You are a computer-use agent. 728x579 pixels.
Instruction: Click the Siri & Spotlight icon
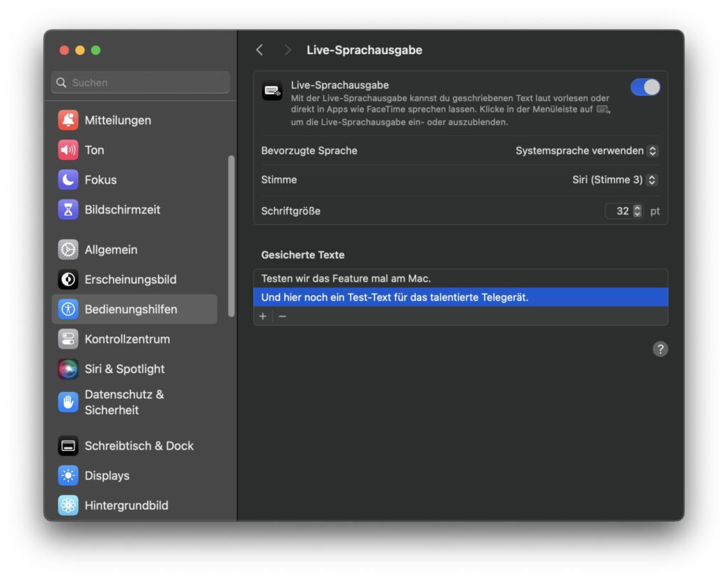68,369
